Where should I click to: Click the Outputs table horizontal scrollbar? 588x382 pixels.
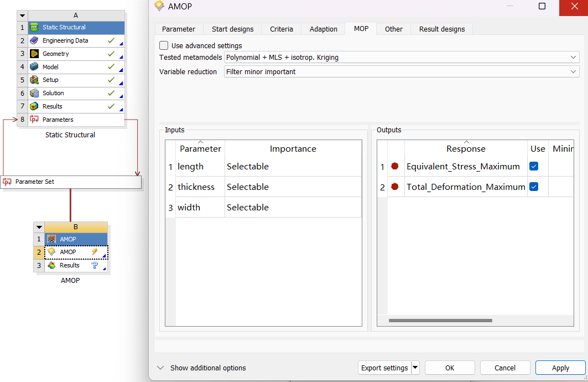coord(440,321)
